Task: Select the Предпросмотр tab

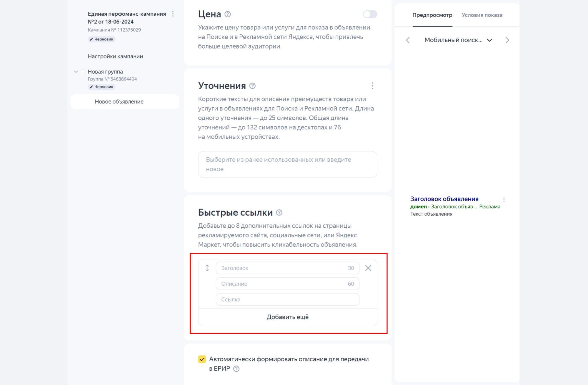Action: [x=432, y=15]
